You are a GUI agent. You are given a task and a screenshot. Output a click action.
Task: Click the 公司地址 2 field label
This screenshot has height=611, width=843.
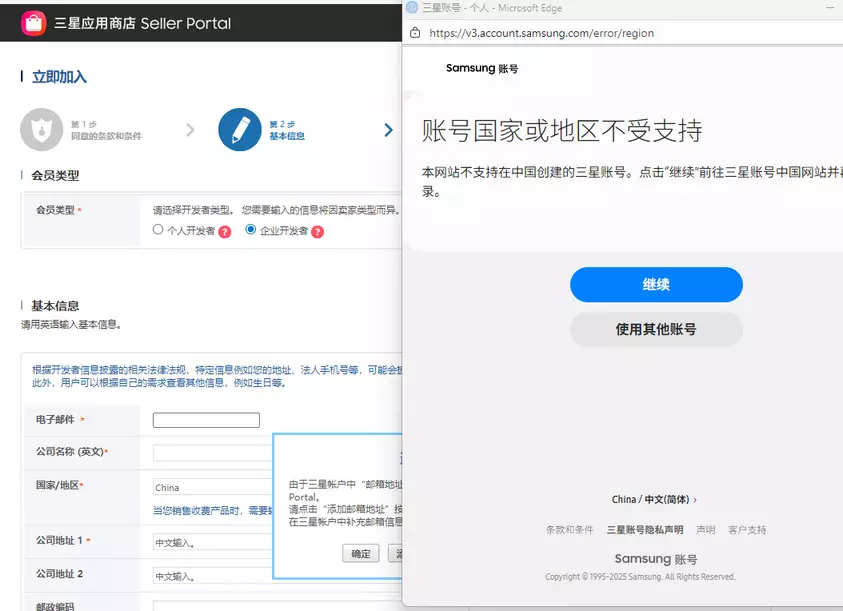59,574
